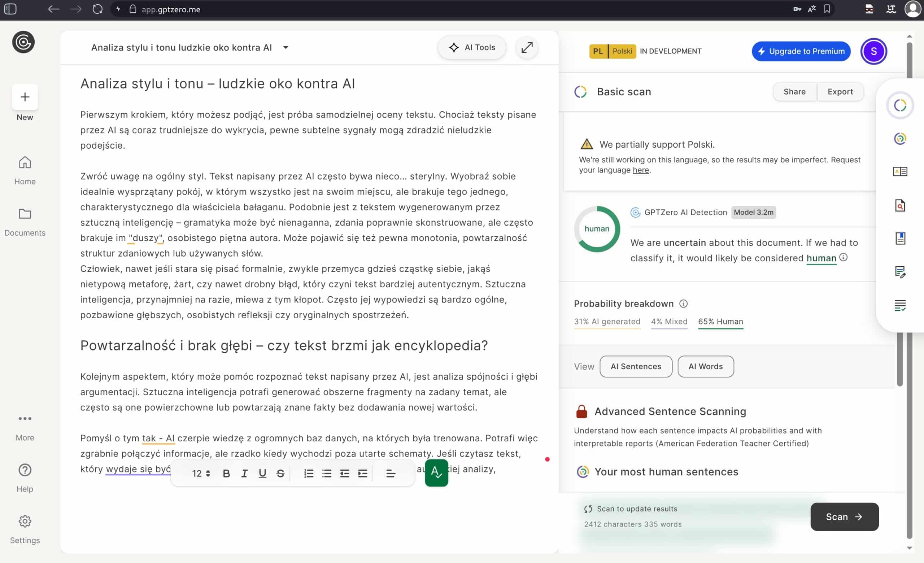Toggle underline formatting in text toolbar
The width and height of the screenshot is (924, 563).
point(262,473)
